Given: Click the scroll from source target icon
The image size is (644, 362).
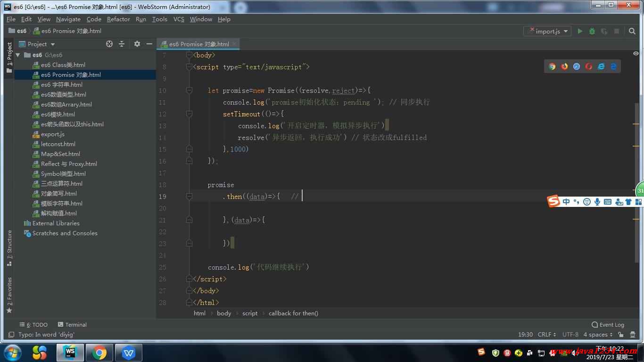Looking at the screenshot, I should (x=109, y=44).
